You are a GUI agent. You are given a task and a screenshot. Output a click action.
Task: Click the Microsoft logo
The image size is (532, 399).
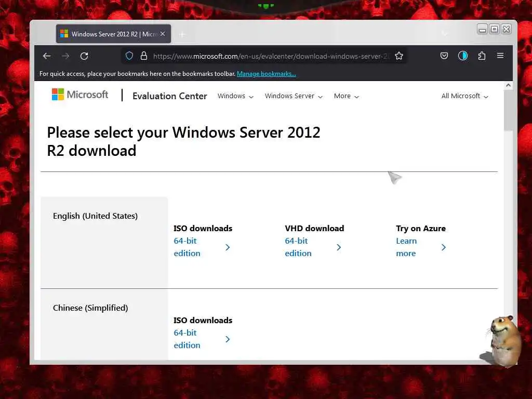click(80, 95)
